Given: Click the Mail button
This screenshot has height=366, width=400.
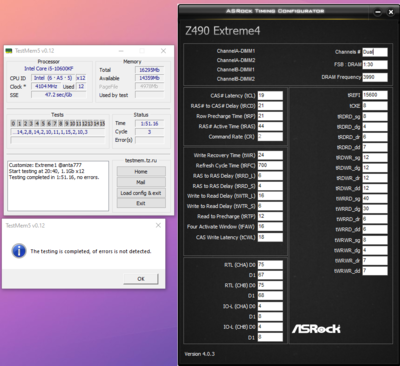Looking at the screenshot, I should (141, 182).
